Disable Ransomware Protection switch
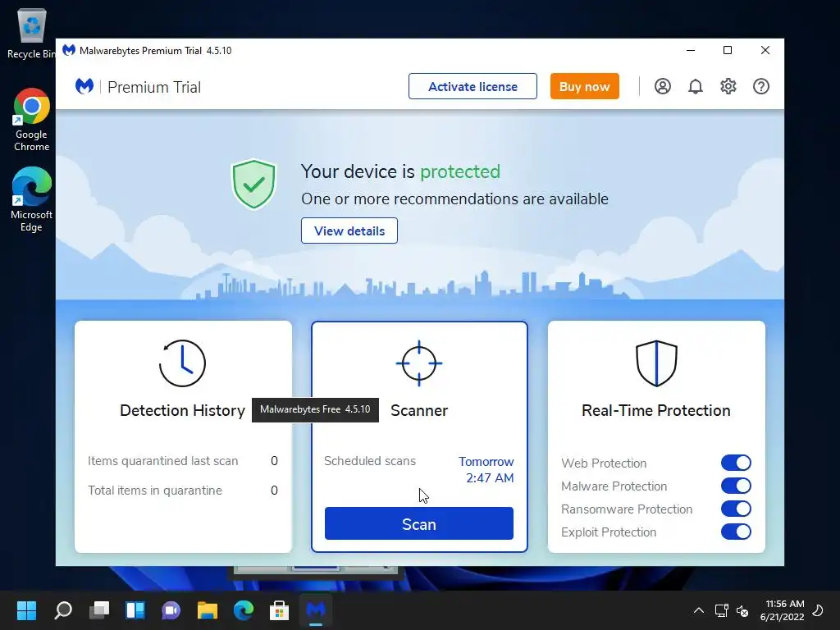Viewport: 840px width, 630px height. (736, 509)
